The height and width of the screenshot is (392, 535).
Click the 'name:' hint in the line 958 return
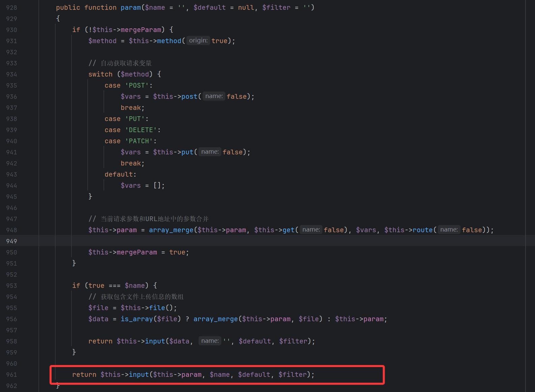pos(210,341)
